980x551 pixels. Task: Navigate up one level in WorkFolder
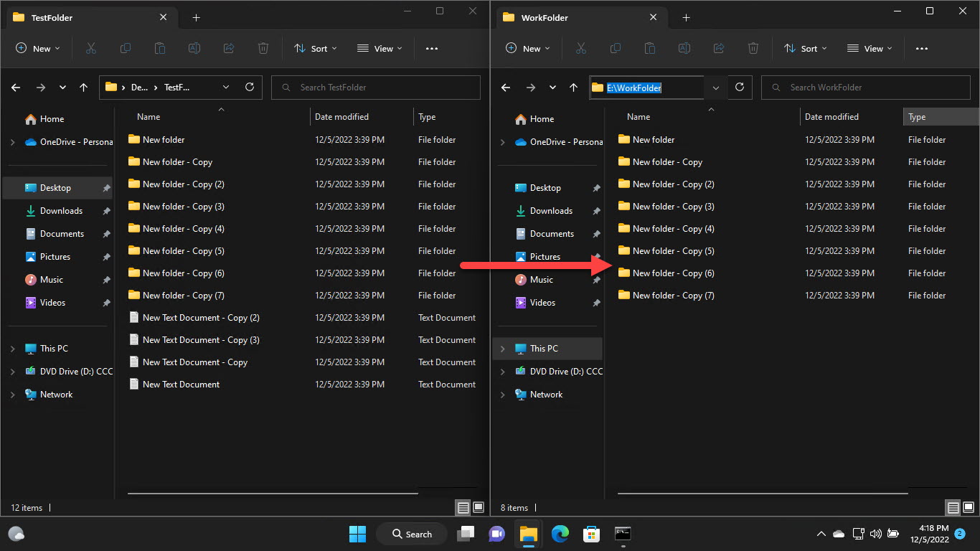pyautogui.click(x=573, y=87)
